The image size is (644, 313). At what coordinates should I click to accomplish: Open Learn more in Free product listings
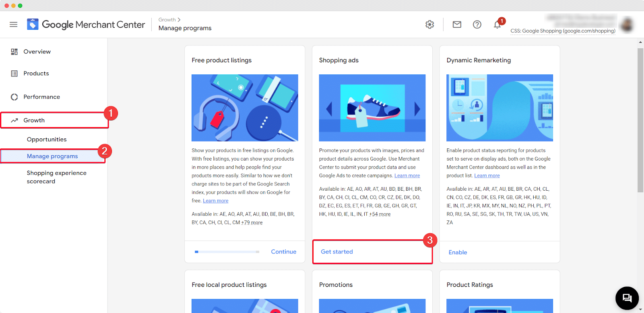(215, 201)
